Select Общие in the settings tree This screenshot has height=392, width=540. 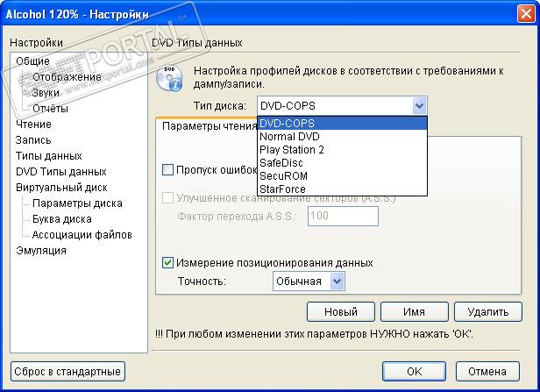32,61
